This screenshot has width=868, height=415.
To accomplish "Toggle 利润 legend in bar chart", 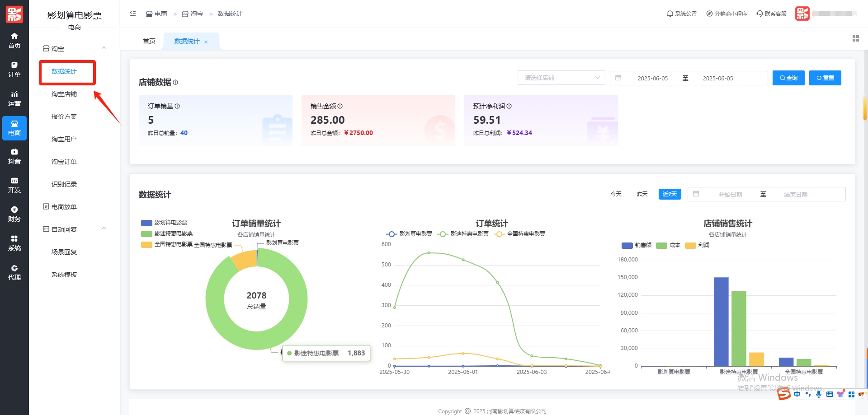I will click(x=697, y=245).
